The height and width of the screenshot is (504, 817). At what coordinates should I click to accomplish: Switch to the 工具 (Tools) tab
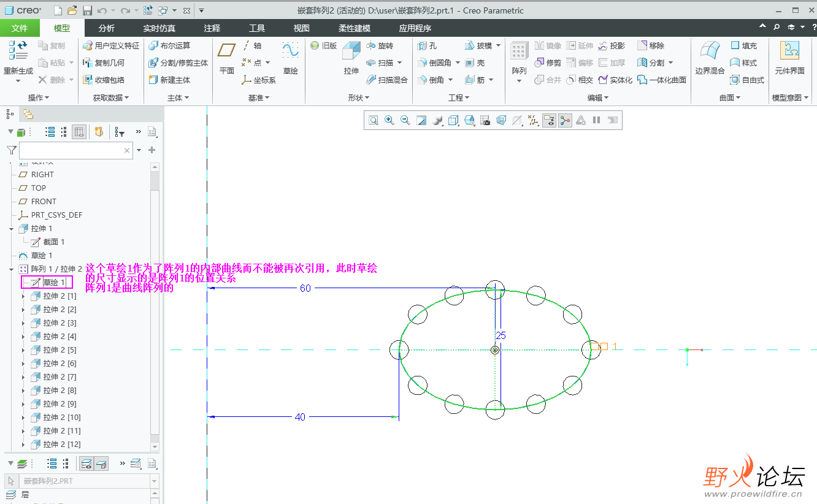coord(257,28)
